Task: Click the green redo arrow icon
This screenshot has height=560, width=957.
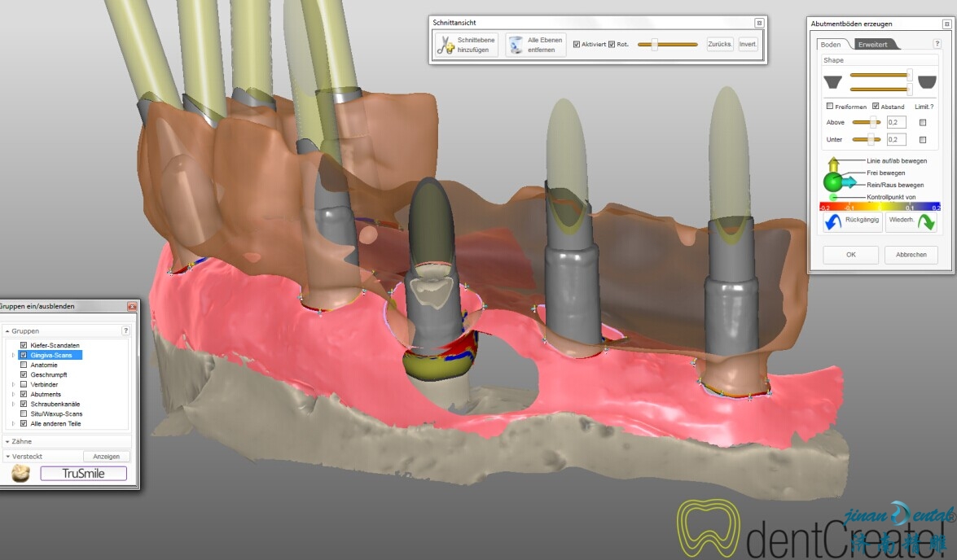Action: (926, 221)
